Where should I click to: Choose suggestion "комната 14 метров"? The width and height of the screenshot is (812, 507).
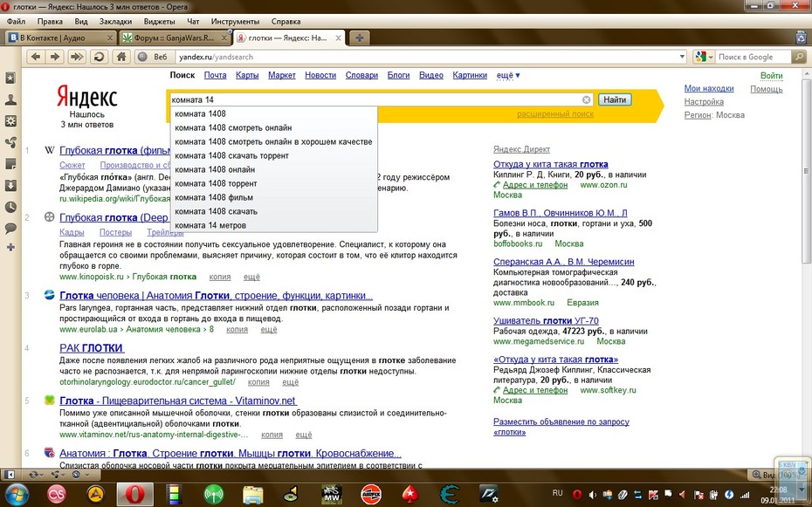pyautogui.click(x=273, y=225)
